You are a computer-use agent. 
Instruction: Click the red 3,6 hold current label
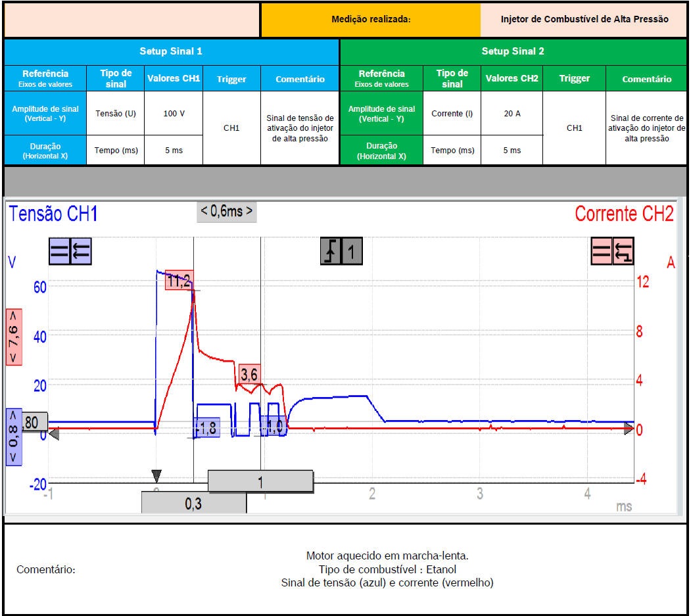click(x=250, y=374)
